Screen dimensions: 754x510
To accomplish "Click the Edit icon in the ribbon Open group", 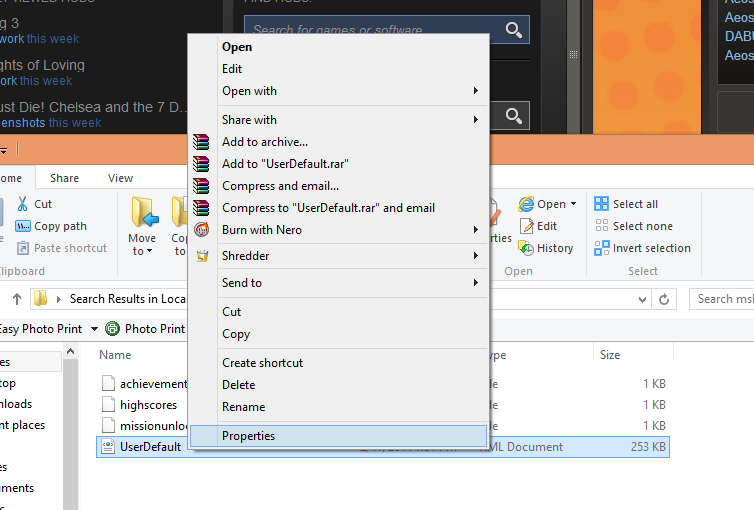I will click(527, 226).
